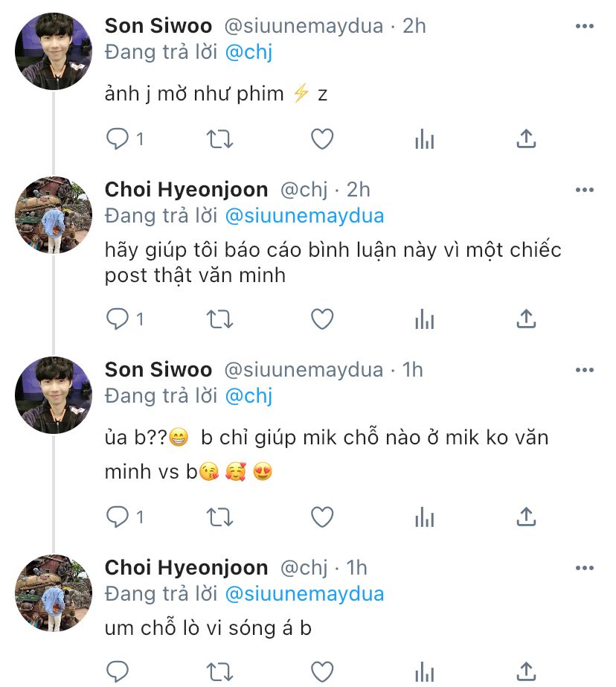The image size is (616, 687).
Task: Reply to Choi Hyeonjoon's "hãy giúp tôi" tweet
Action: point(118,319)
